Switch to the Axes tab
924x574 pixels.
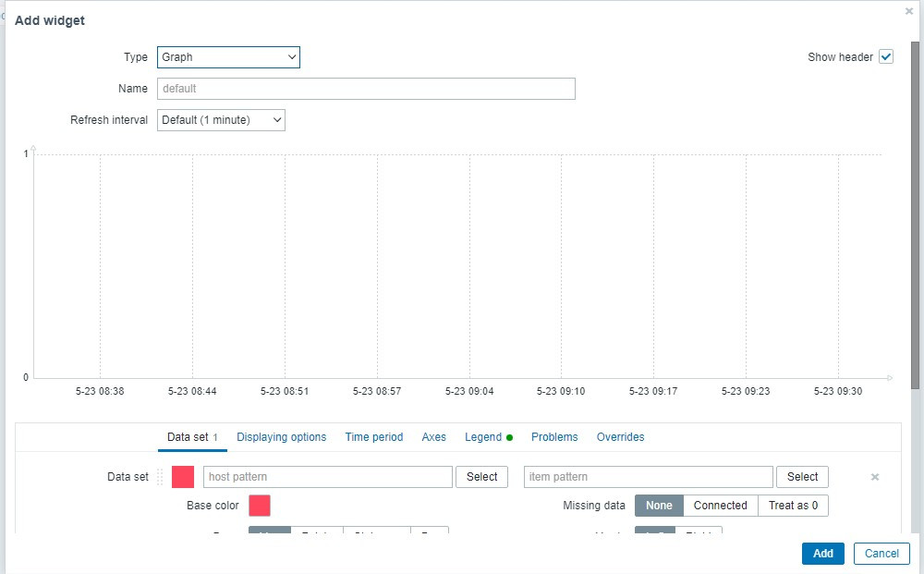tap(433, 437)
